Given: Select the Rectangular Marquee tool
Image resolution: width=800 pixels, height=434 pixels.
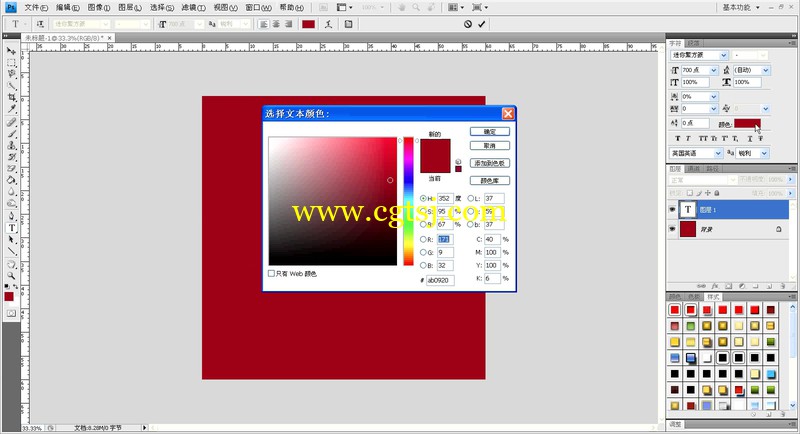Looking at the screenshot, I should 11,63.
